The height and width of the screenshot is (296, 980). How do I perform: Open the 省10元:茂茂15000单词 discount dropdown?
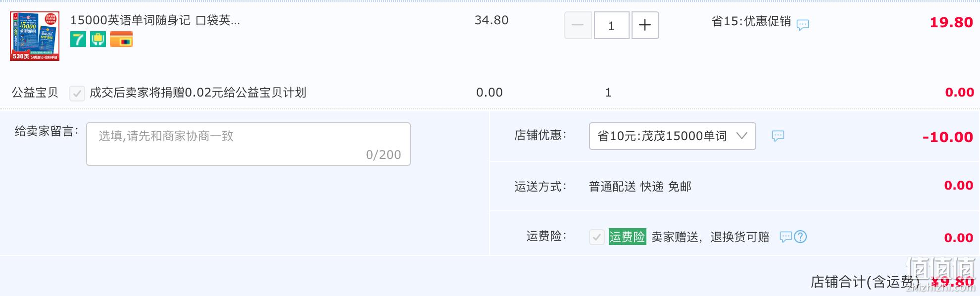pos(672,136)
